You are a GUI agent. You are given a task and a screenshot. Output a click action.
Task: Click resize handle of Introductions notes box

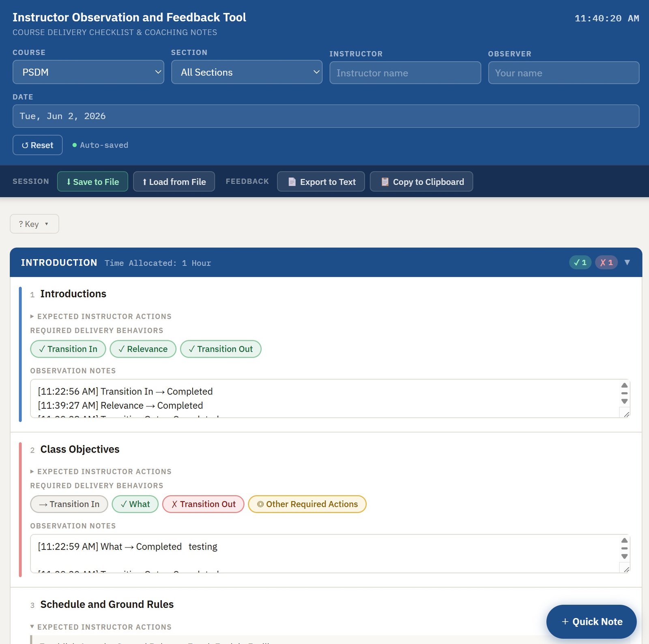[x=626, y=414]
